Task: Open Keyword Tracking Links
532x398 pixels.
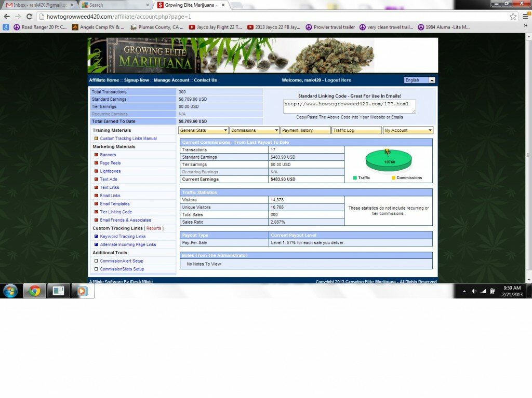Action: pos(123,237)
